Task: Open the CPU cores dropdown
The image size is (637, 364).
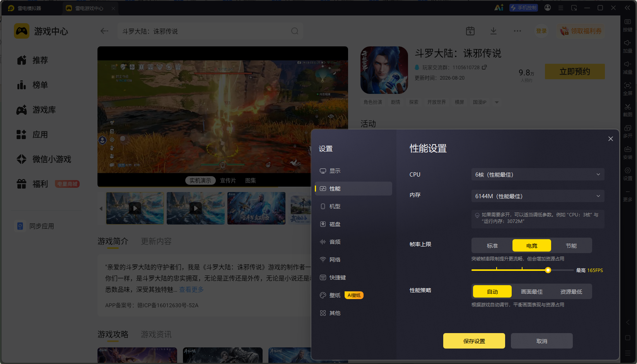Action: click(538, 175)
